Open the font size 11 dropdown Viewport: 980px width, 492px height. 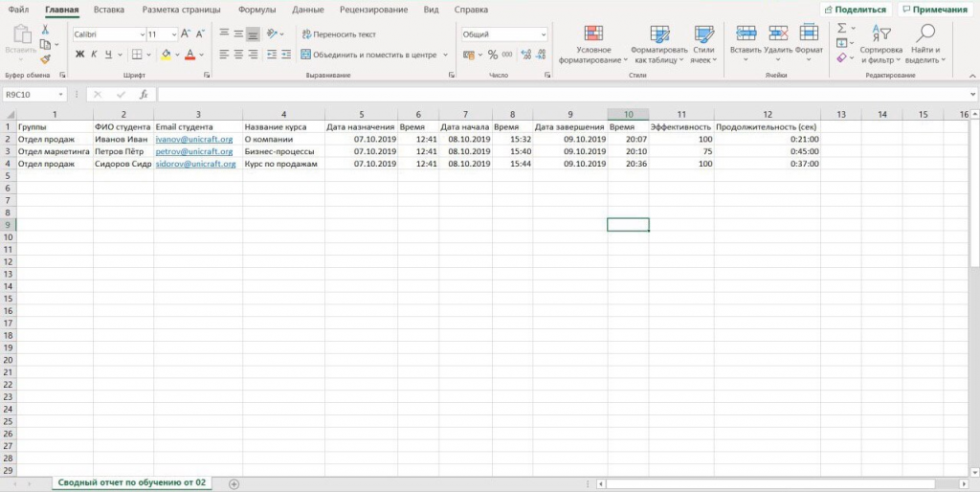[x=174, y=34]
